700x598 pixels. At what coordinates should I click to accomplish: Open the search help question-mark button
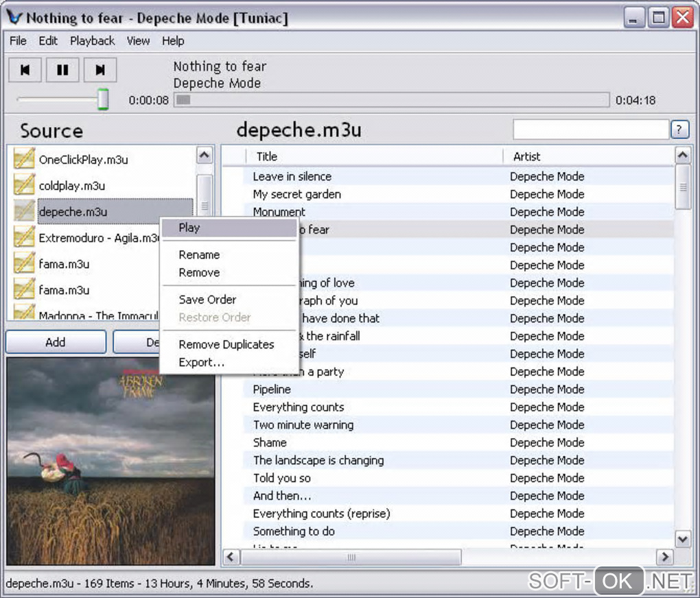pos(679,130)
